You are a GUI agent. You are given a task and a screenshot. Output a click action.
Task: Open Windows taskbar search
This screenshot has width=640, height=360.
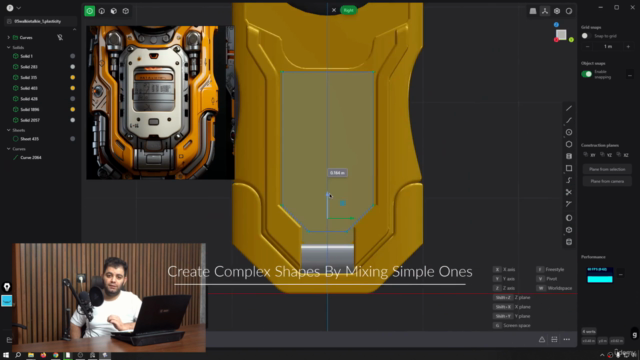pyautogui.click(x=18, y=356)
